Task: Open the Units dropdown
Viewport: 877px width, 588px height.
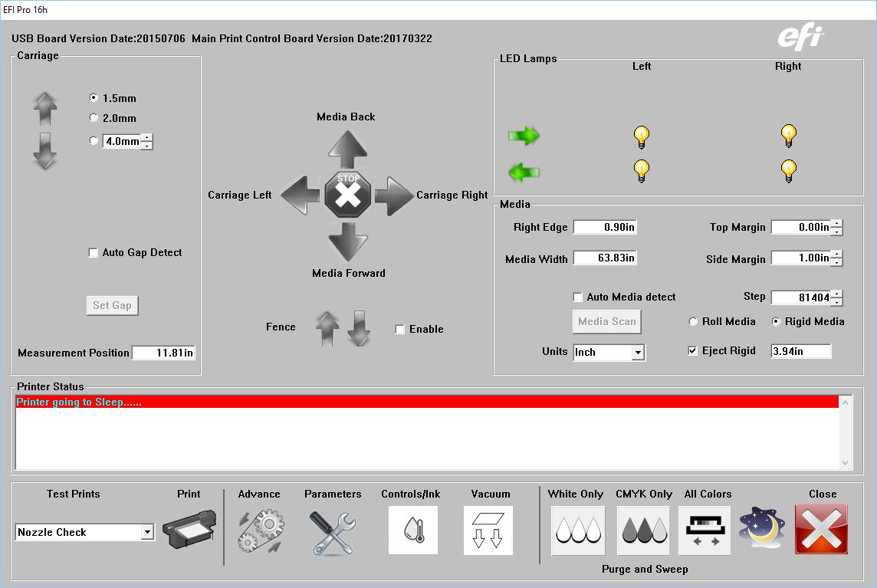Action: pyautogui.click(x=638, y=352)
